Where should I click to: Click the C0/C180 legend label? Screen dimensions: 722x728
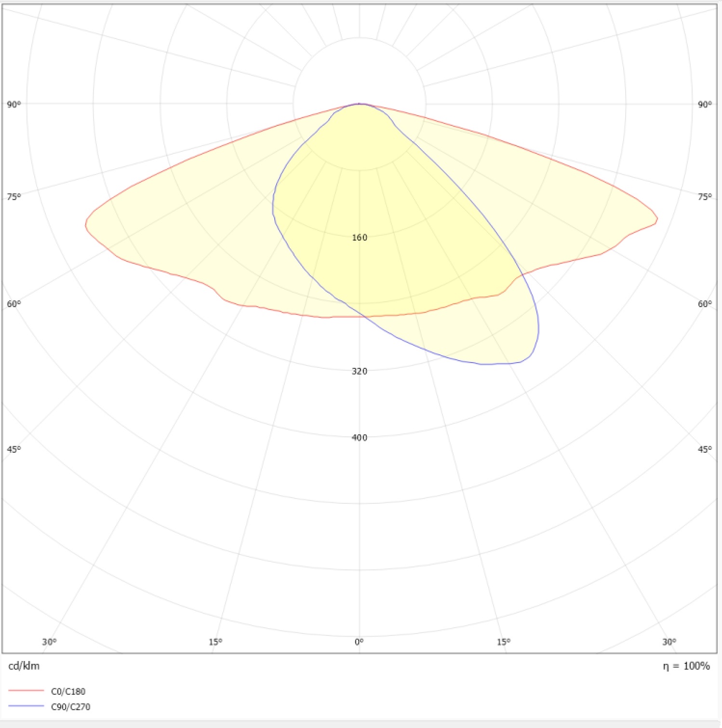tap(68, 691)
